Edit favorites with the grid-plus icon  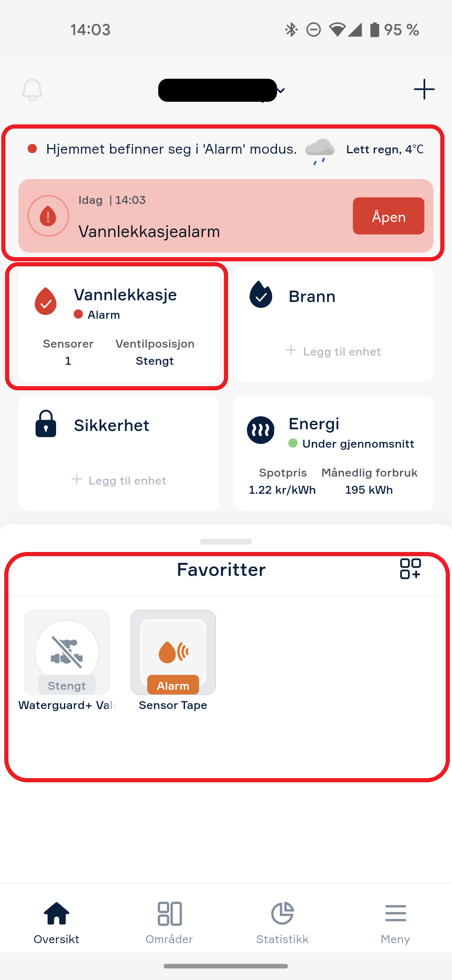pos(410,569)
